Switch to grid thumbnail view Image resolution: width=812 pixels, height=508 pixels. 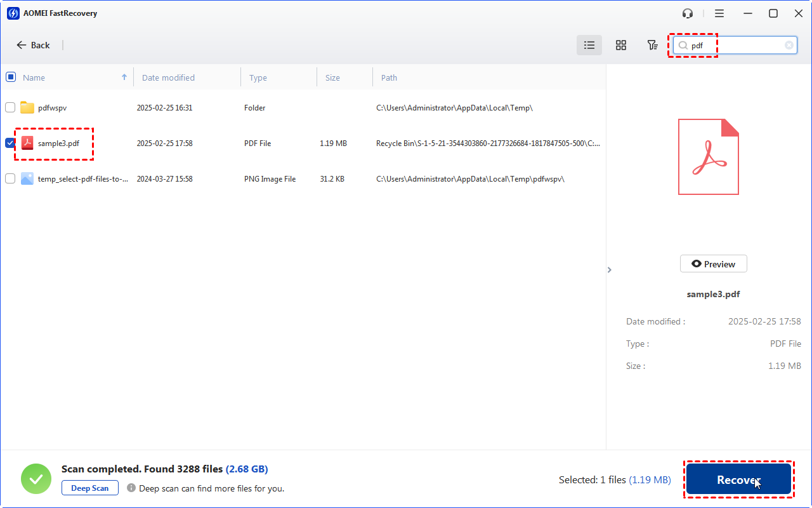coord(621,45)
